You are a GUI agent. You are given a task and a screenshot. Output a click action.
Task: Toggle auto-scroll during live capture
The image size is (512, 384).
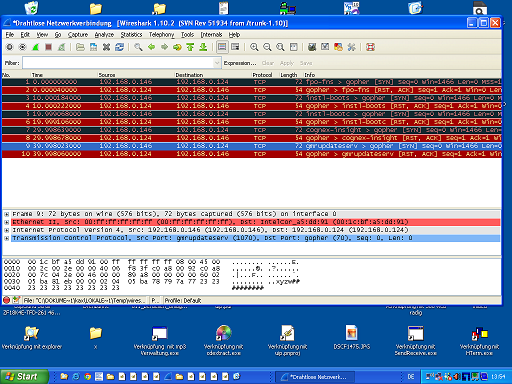tap(235, 47)
